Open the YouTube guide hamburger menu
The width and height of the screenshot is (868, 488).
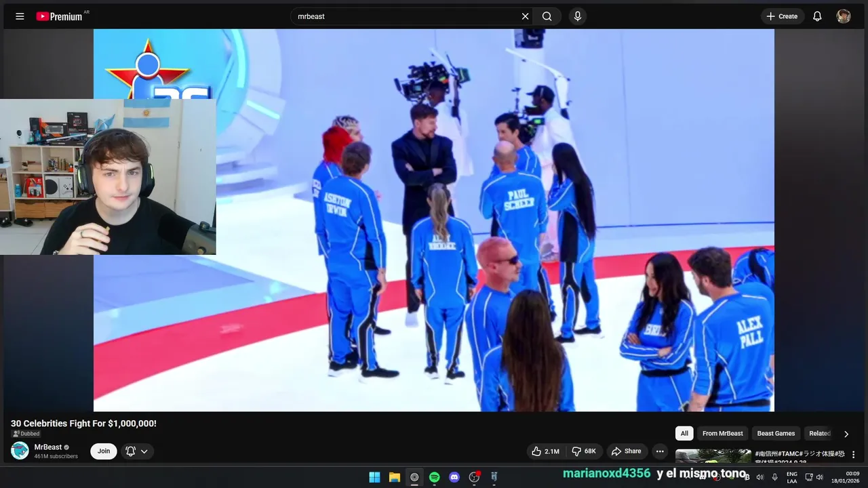point(20,16)
